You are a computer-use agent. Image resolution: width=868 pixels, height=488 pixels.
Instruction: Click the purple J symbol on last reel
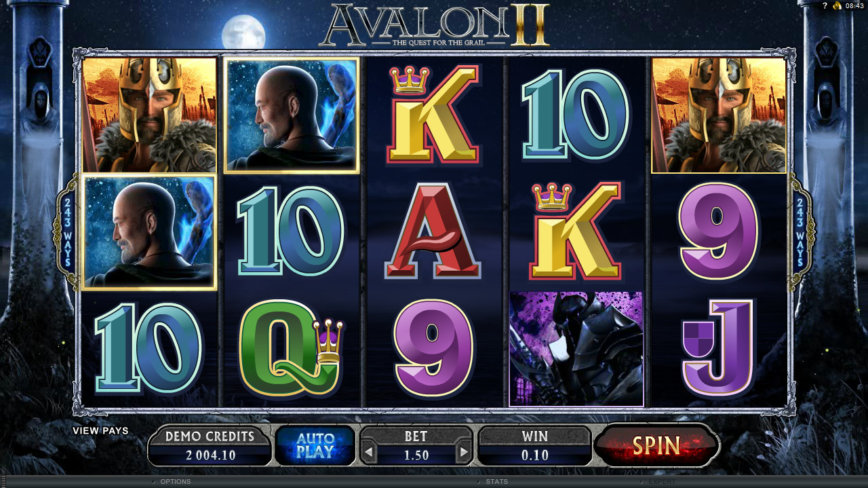point(719,348)
